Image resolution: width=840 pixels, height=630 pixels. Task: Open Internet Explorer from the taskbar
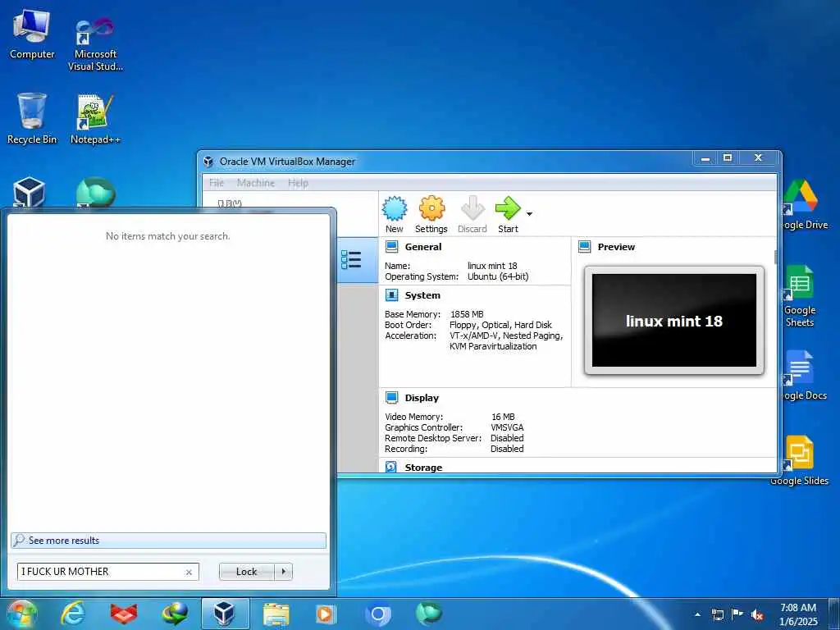73,614
